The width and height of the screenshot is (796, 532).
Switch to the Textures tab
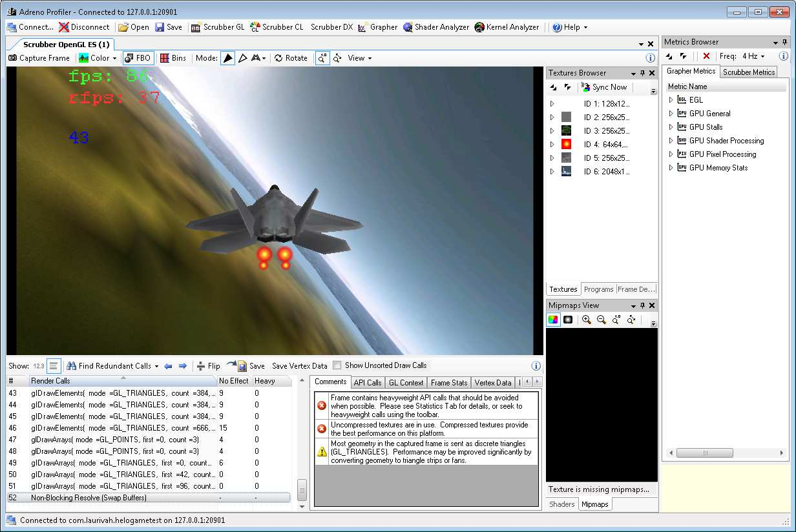pos(563,289)
